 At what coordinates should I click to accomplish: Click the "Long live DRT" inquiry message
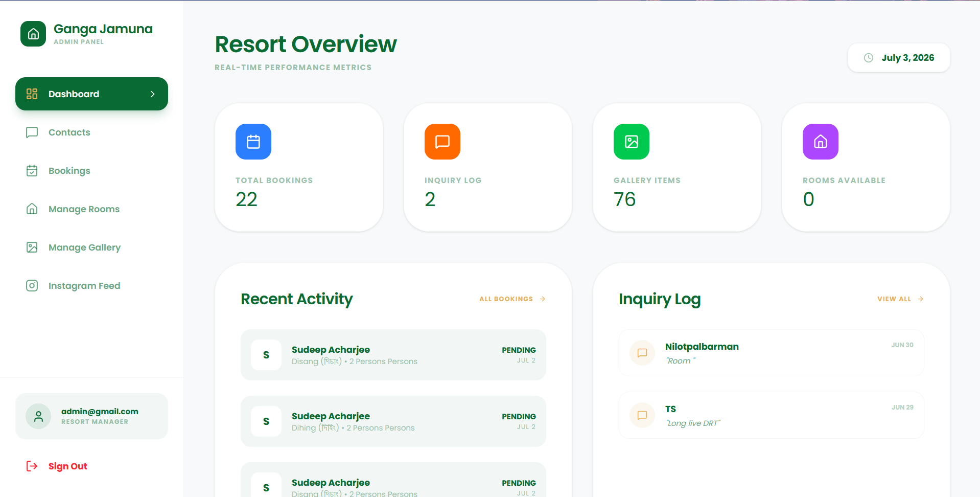(693, 423)
